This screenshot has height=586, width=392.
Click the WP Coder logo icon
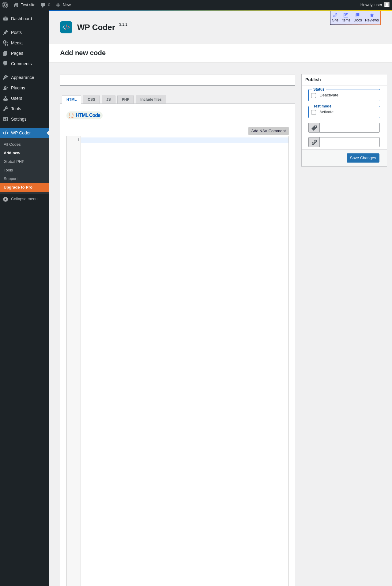click(x=66, y=27)
